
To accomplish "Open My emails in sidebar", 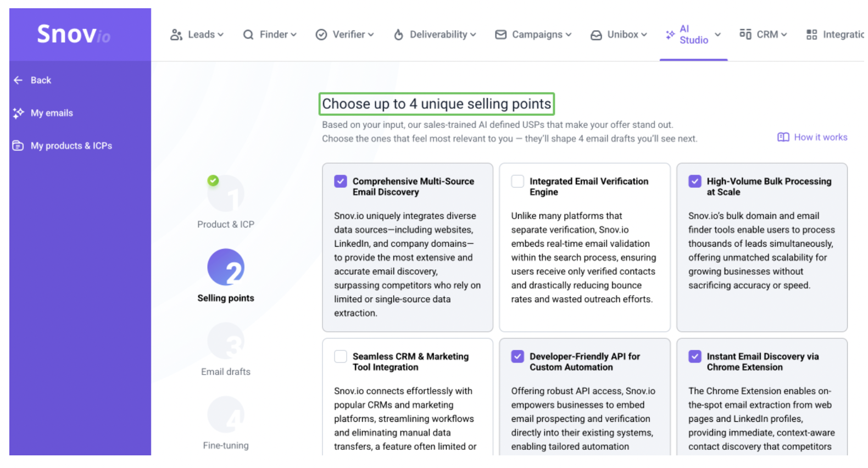I will (43, 113).
